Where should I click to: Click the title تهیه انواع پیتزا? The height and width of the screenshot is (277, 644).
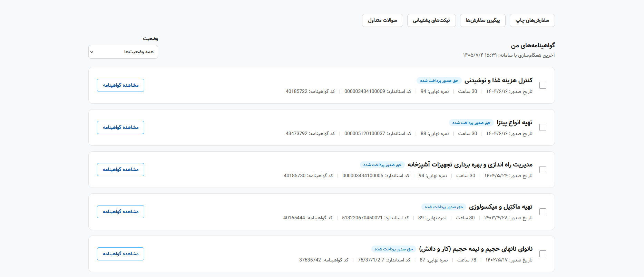tap(515, 122)
